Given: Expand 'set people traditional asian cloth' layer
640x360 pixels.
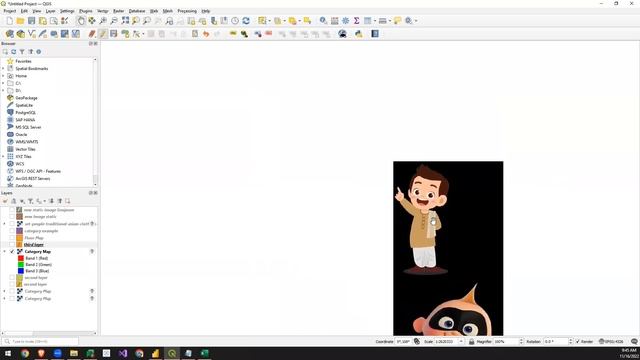Looking at the screenshot, I should pyautogui.click(x=4, y=224).
